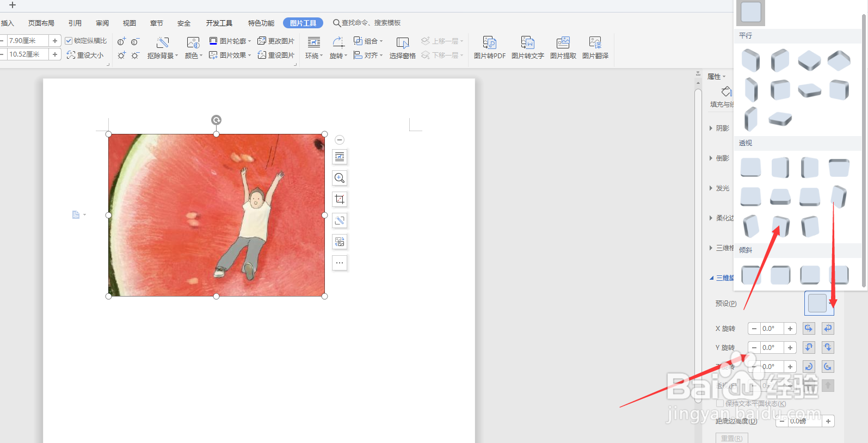868x443 pixels.
Task: Open 图片轮廓 outline dropdown
Action: click(230, 41)
